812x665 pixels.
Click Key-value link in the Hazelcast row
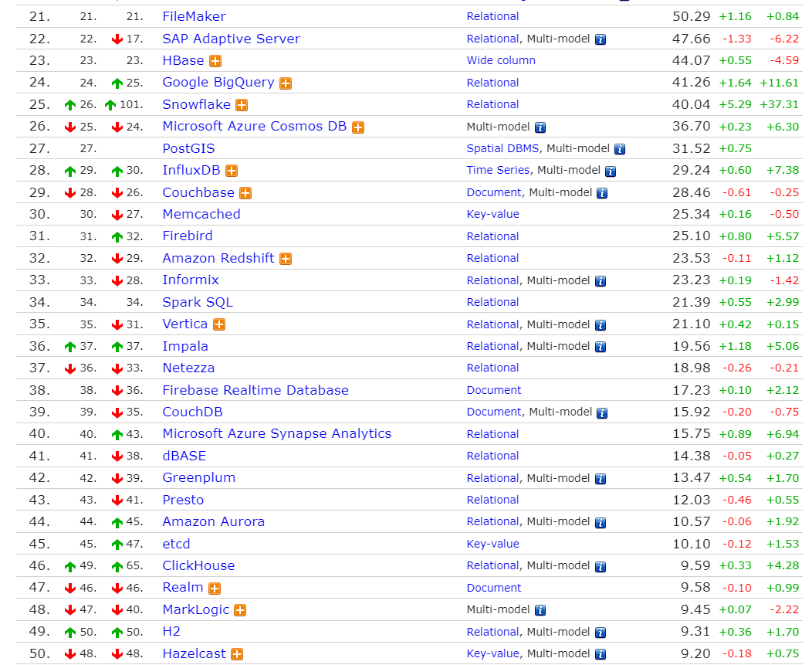click(x=492, y=654)
